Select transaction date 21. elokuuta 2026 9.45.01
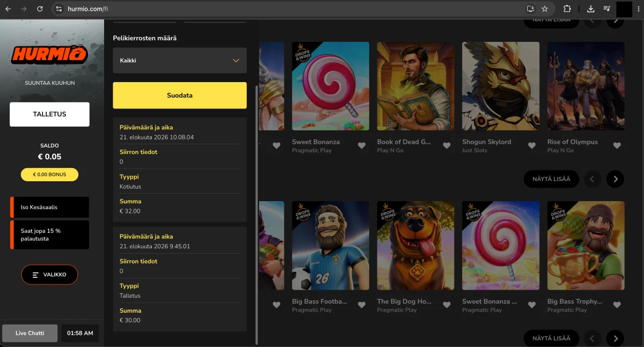644x347 pixels. 155,247
